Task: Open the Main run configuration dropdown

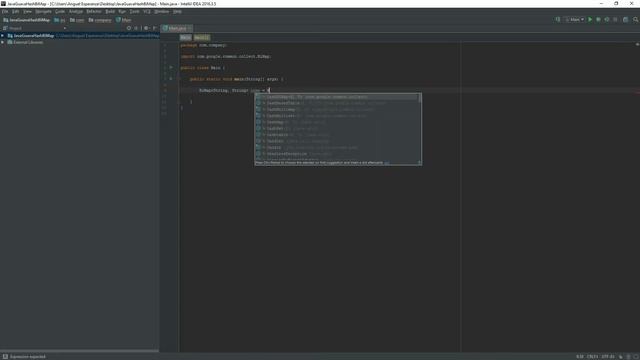Action: [575, 20]
